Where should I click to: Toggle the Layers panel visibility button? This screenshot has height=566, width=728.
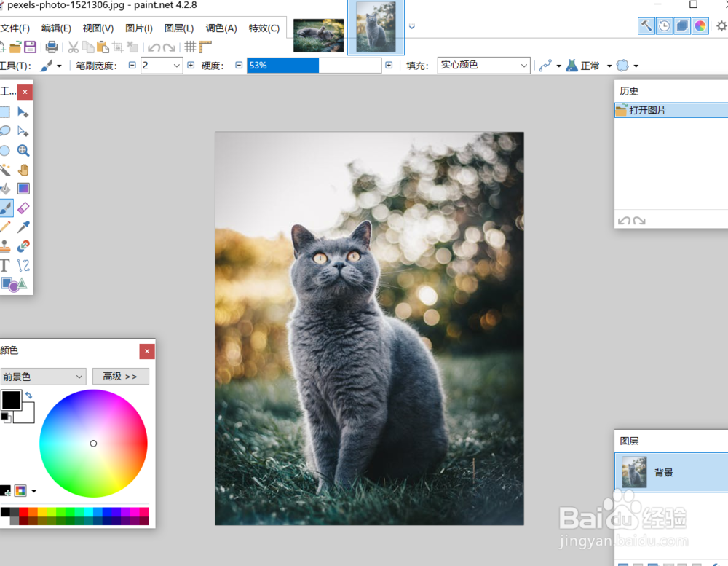tap(681, 25)
